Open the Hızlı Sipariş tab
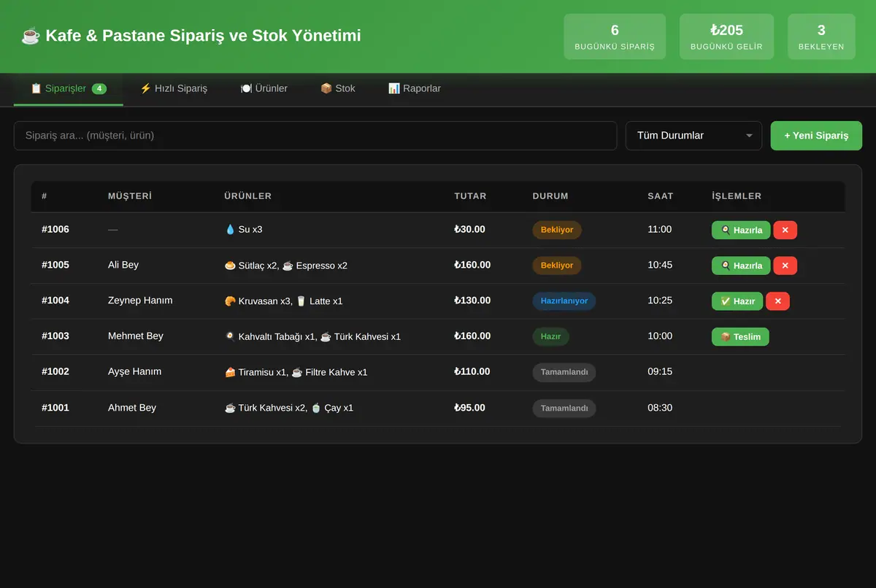This screenshot has width=876, height=588. [x=174, y=88]
